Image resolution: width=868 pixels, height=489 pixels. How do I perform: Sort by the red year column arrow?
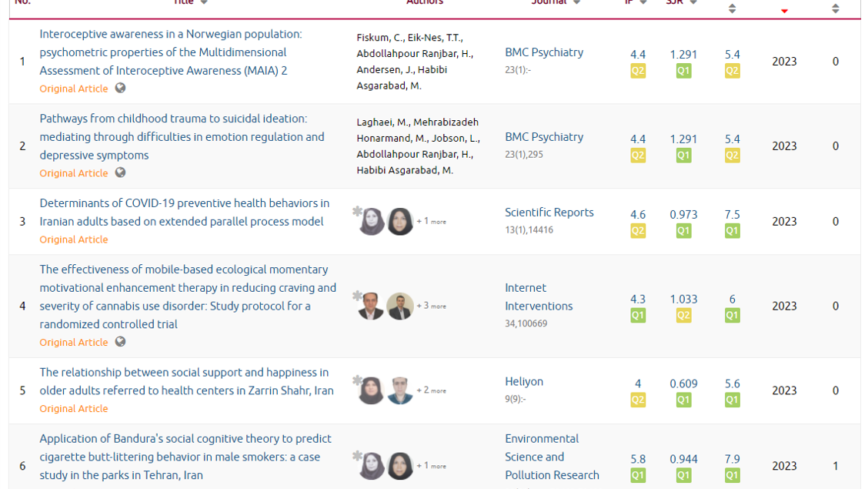click(784, 10)
